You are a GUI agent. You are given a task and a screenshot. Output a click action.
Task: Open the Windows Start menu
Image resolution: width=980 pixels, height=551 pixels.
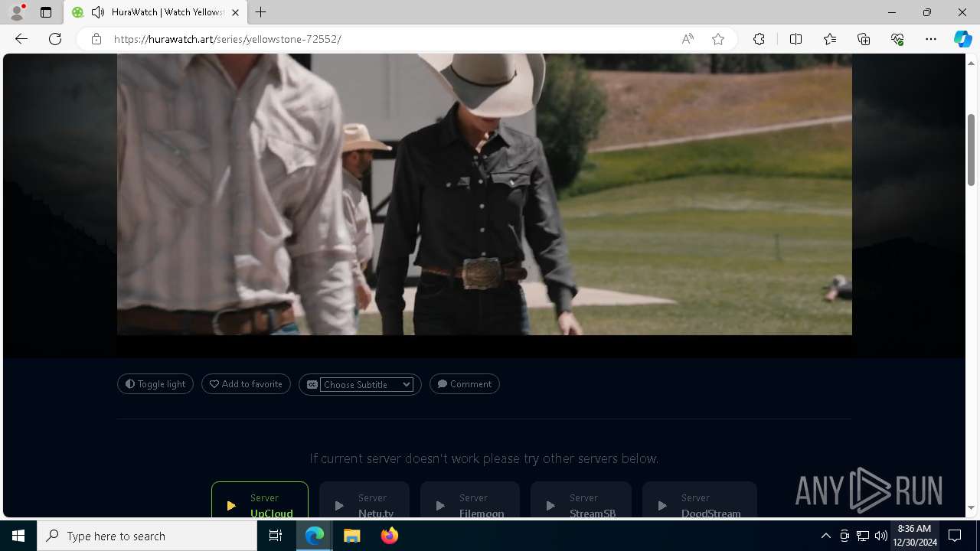coord(18,536)
